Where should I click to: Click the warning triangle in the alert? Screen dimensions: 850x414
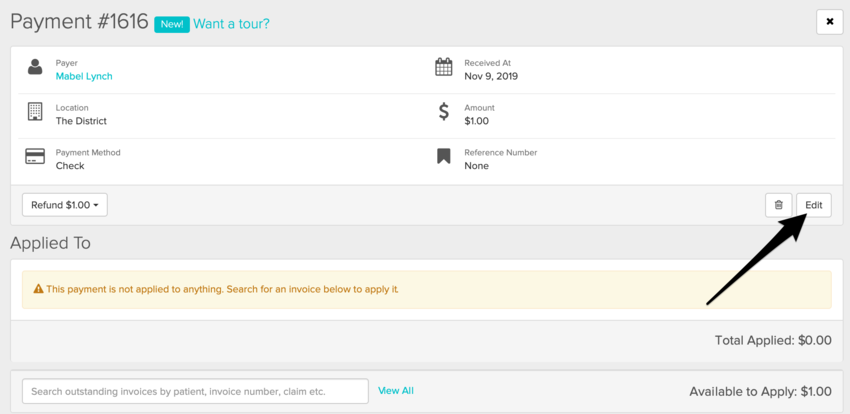pos(38,289)
